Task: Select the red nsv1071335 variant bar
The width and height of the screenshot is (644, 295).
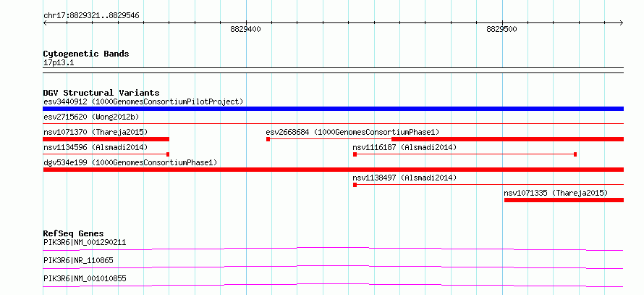Action: coord(564,200)
